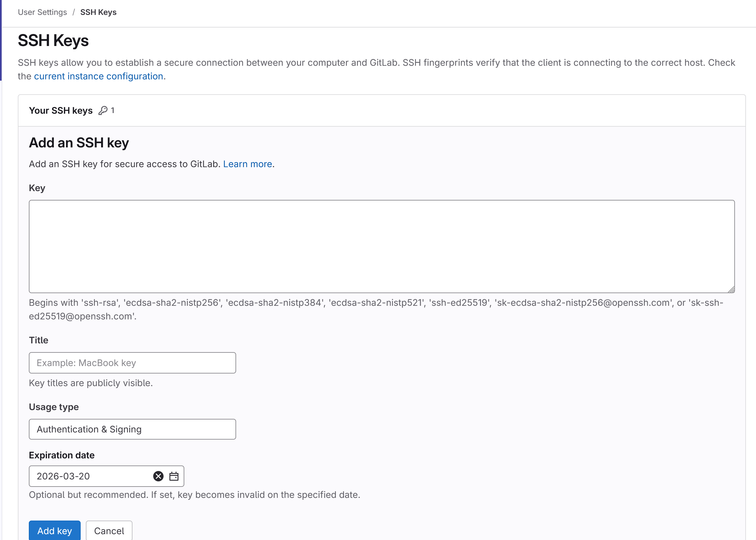The width and height of the screenshot is (756, 540).
Task: Click the 'Begins with ssh-rsa' help text
Action: pyautogui.click(x=376, y=309)
